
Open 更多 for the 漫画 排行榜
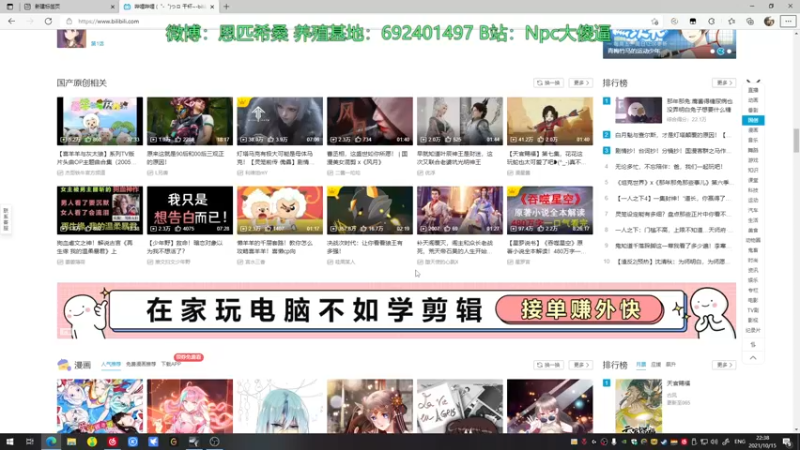point(724,365)
